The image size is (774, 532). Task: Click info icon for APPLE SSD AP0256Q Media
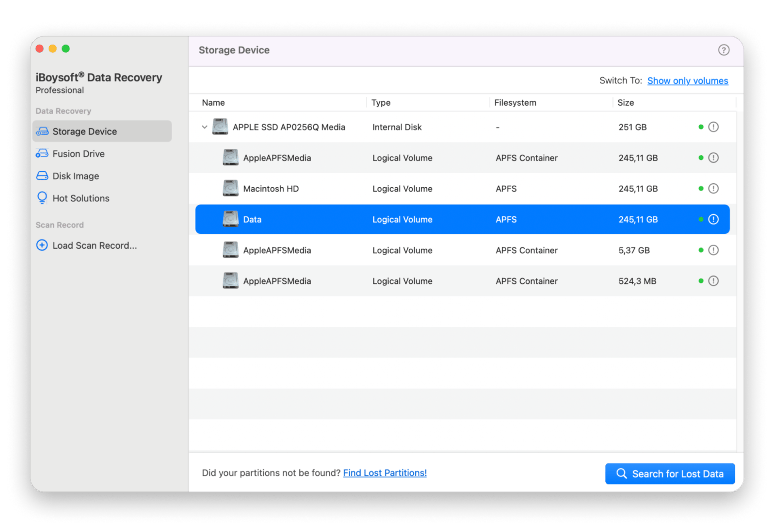713,127
